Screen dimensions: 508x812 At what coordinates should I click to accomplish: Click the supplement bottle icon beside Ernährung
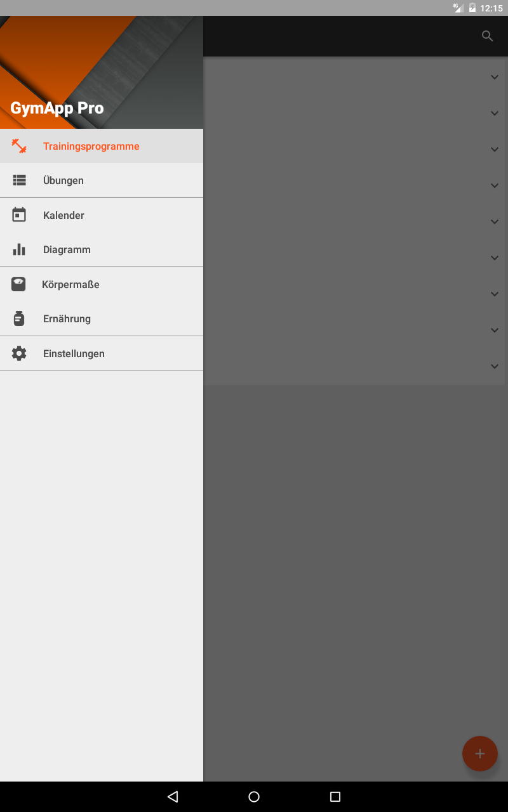point(18,318)
